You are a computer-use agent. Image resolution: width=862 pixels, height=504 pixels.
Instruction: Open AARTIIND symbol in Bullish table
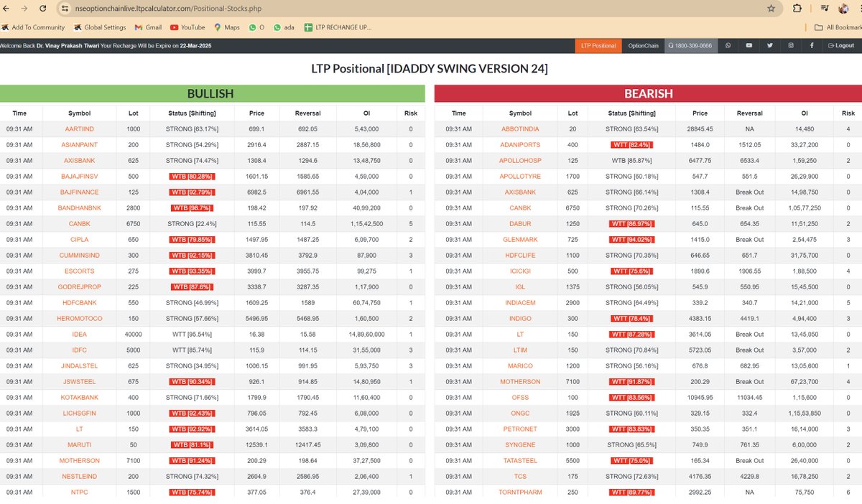[79, 129]
